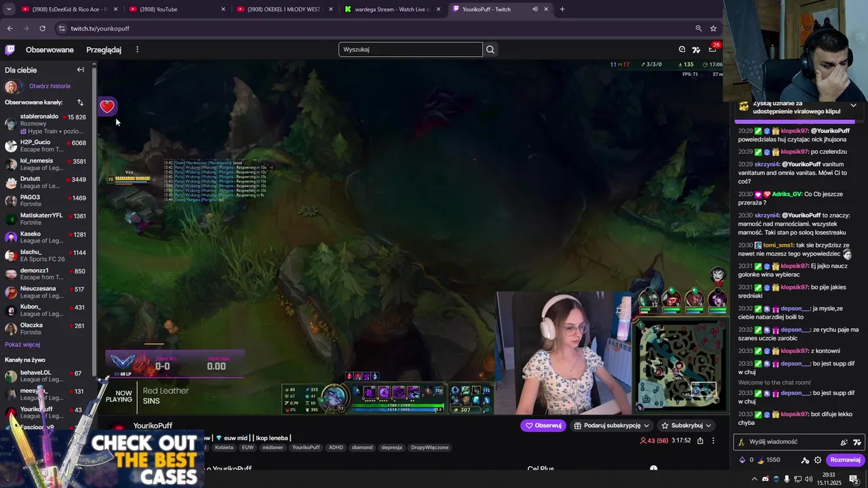Click the moderator sword tools icon in chat

coord(805,460)
